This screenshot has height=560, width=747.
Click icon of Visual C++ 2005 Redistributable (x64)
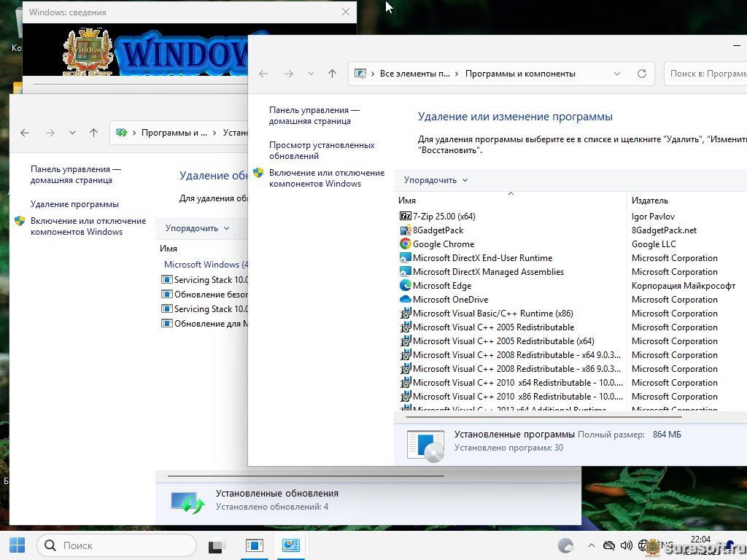point(405,341)
